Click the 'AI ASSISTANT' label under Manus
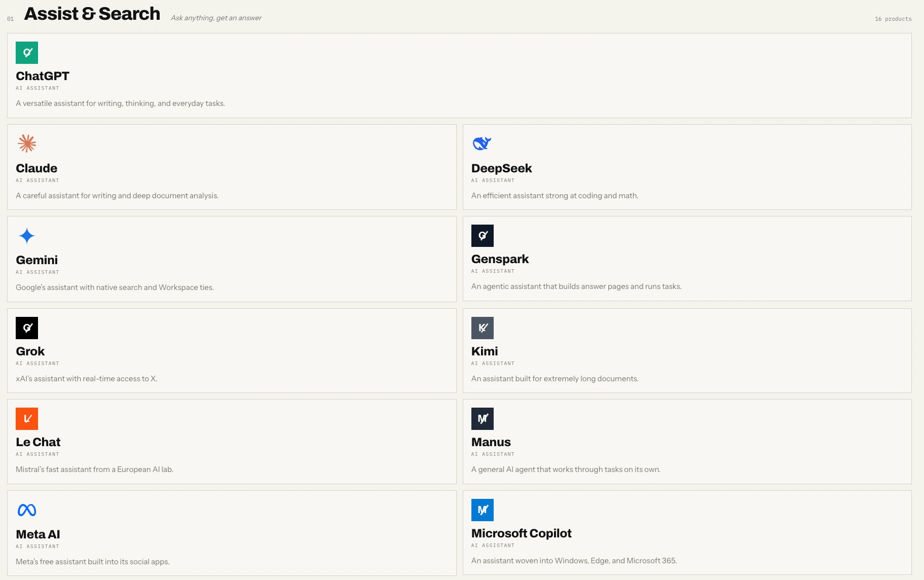The image size is (924, 580). click(493, 454)
